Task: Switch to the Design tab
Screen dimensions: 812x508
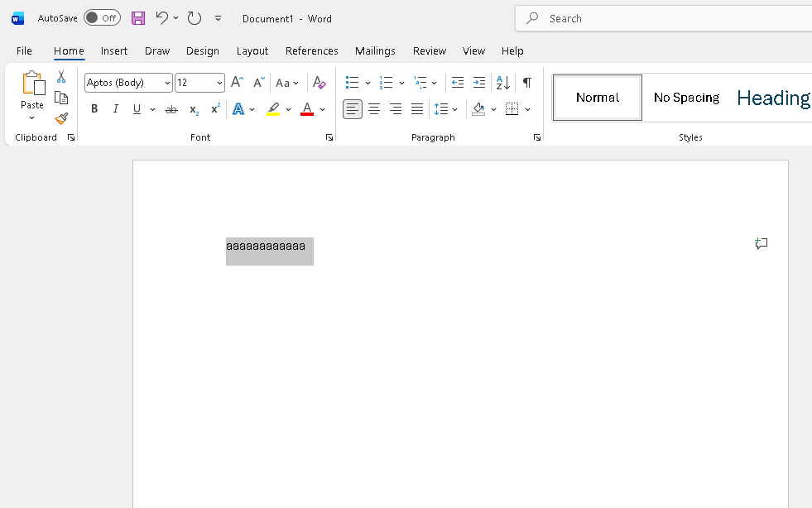Action: pyautogui.click(x=203, y=50)
